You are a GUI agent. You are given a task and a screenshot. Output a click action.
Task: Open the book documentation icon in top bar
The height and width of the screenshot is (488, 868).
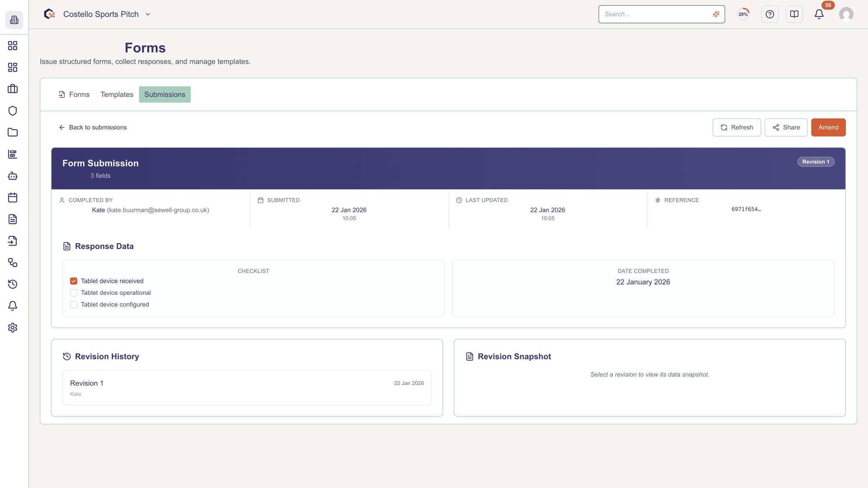[x=794, y=14]
